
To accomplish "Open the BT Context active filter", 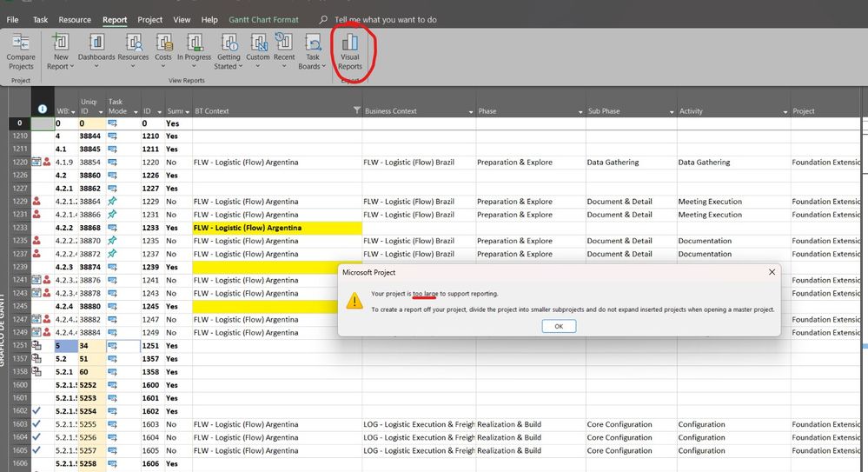I will tap(357, 110).
